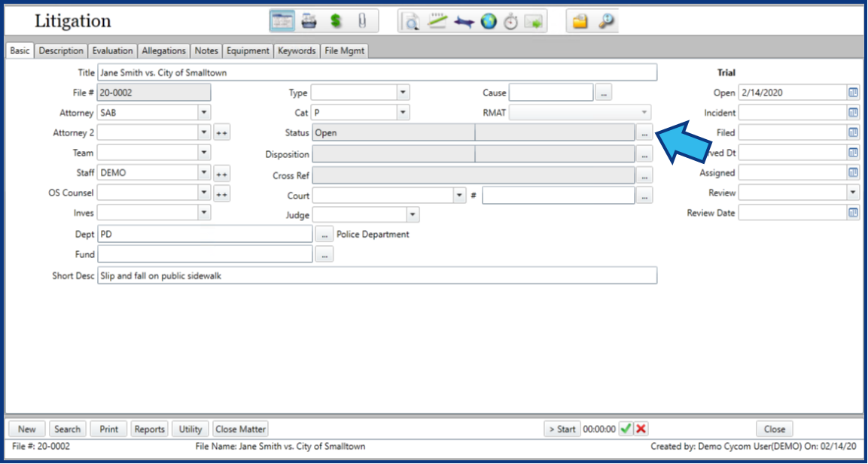This screenshot has width=868, height=464.
Task: Switch to the Evaluation tab
Action: pos(112,50)
